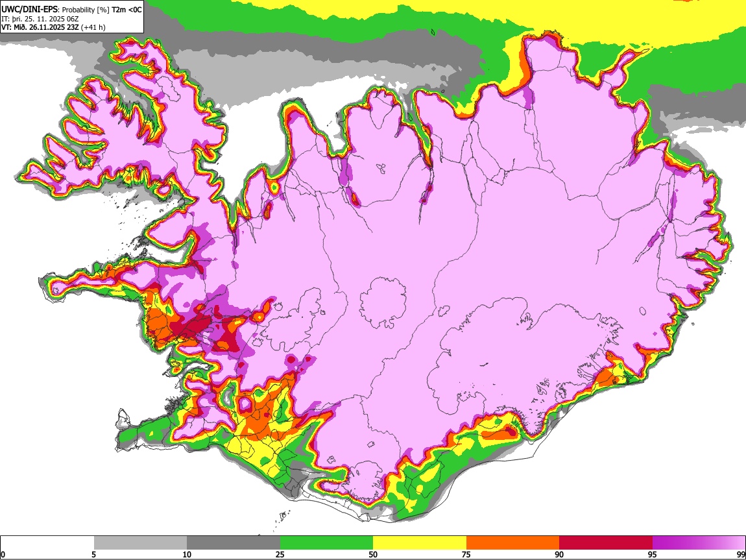746x560 pixels.
Task: Click the legend label '25'
Action: (280, 555)
